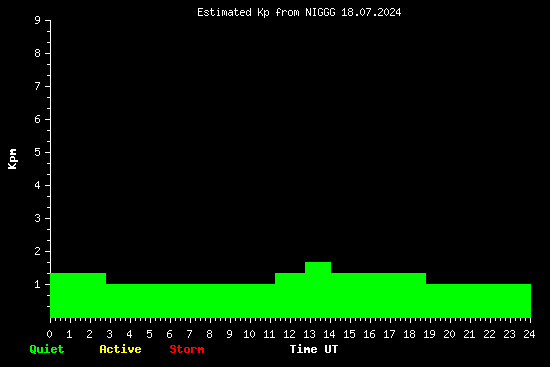Click the x-axis tick label '0'
The width and height of the screenshot is (550, 367).
(49, 334)
